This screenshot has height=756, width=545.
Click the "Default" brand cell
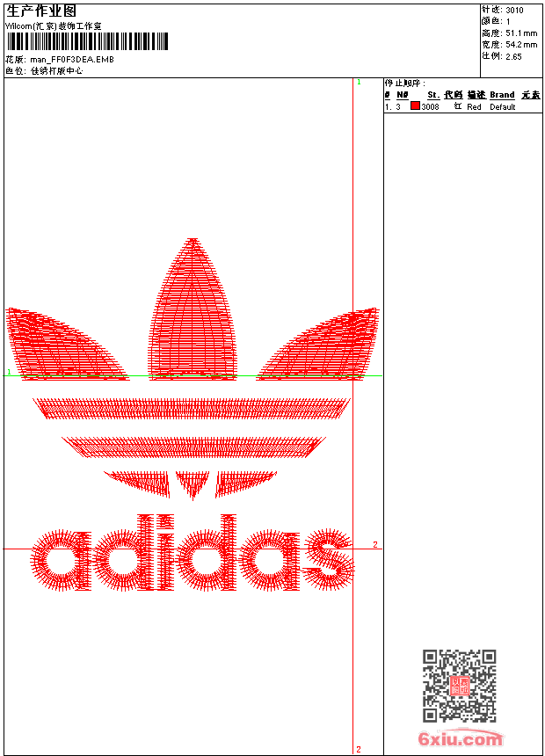pyautogui.click(x=503, y=107)
